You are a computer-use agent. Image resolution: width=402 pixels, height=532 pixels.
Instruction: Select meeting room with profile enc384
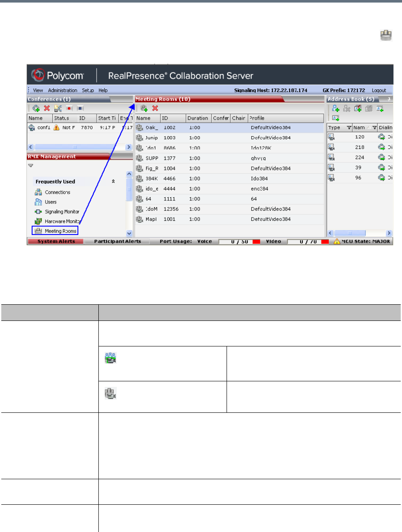coord(229,189)
